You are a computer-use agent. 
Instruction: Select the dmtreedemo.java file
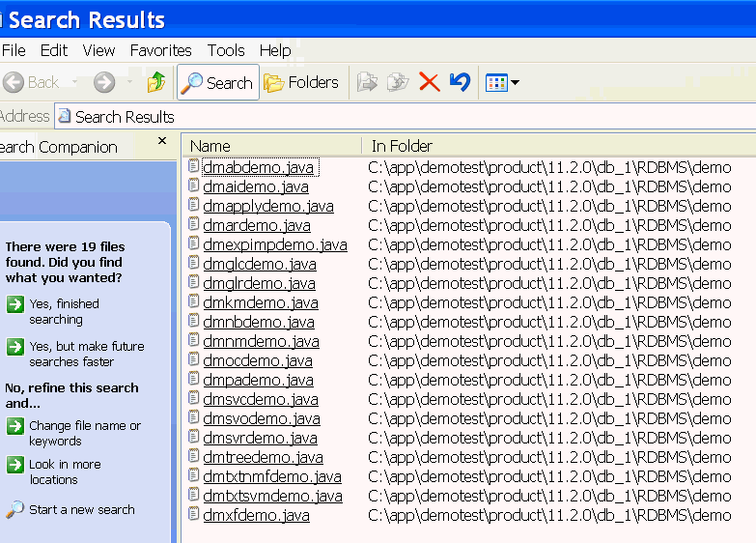point(263,457)
